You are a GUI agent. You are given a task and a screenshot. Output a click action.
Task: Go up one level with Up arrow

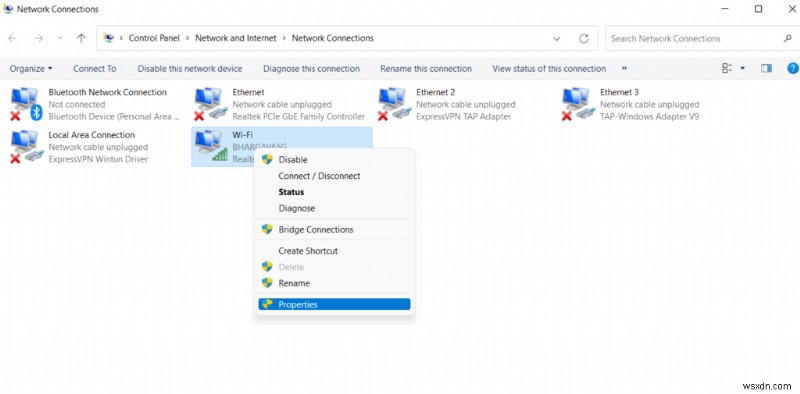(x=81, y=38)
